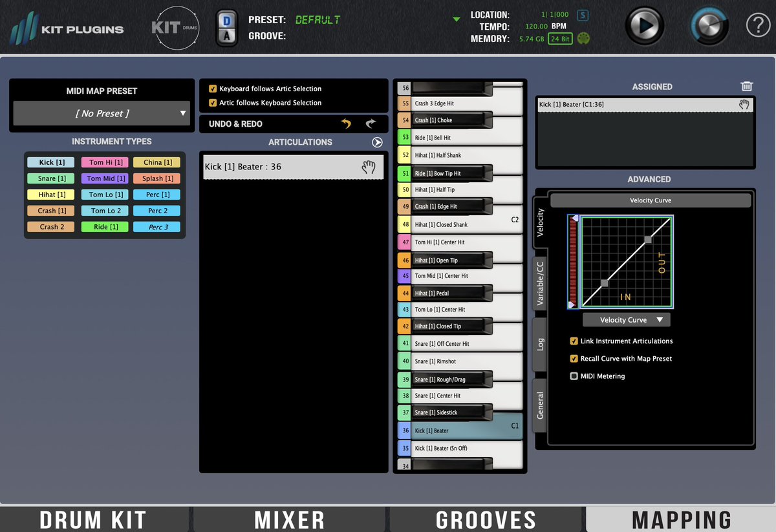The width and height of the screenshot is (776, 532).
Task: Click the redo arrow icon
Action: pos(371,124)
